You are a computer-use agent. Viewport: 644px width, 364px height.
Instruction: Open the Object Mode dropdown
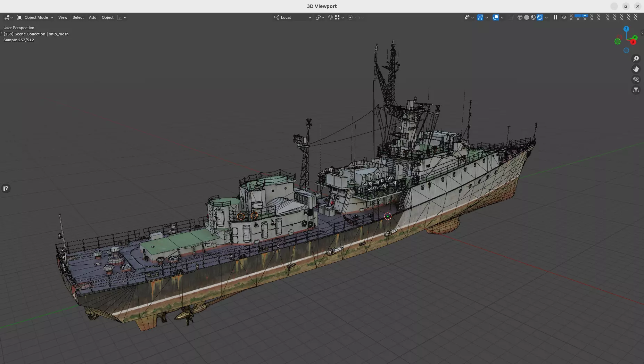tap(35, 17)
